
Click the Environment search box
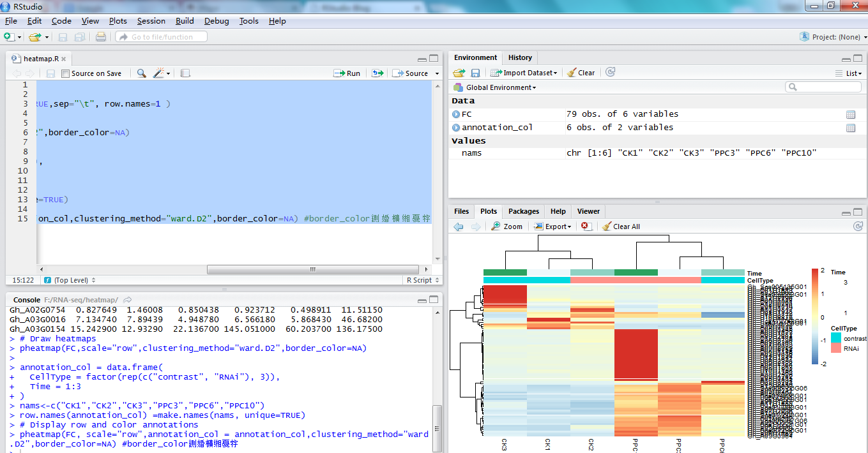[823, 87]
